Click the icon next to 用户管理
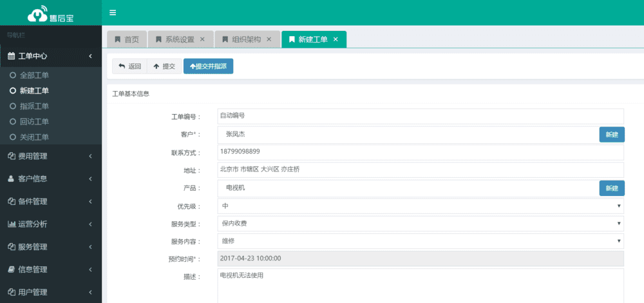Screen dimensions: 644x303 tap(12, 292)
